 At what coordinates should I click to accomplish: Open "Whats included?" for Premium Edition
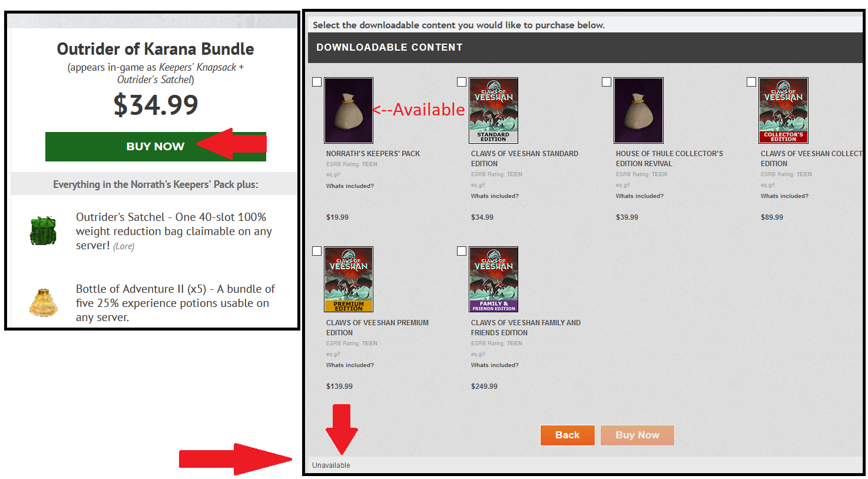pos(350,365)
